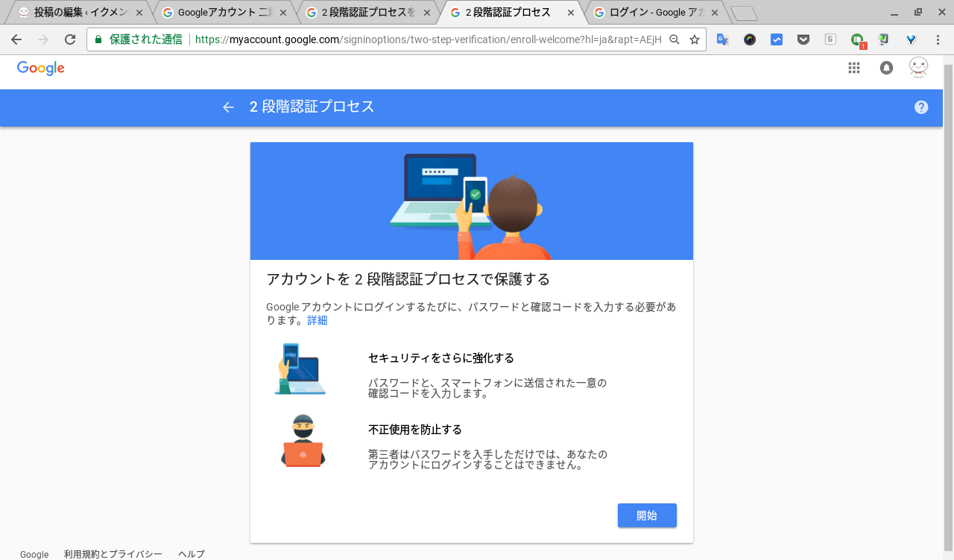Click the title アカウントを 2 段階認証プロセスで保護する
The width and height of the screenshot is (954, 560).
coord(408,279)
